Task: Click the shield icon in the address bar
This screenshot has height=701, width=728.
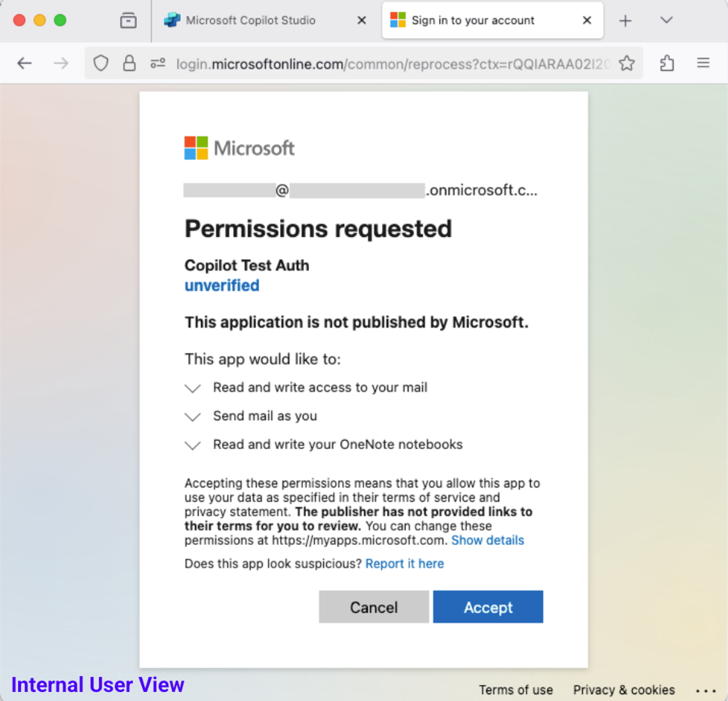Action: 101,63
